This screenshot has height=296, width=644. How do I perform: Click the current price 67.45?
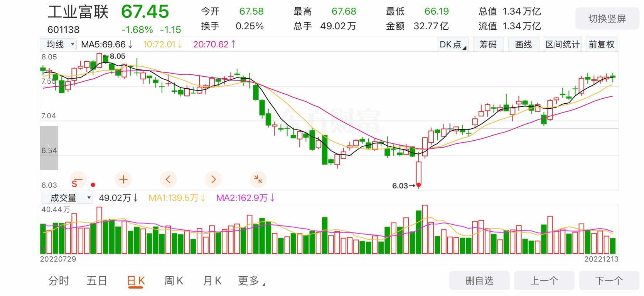pos(145,12)
